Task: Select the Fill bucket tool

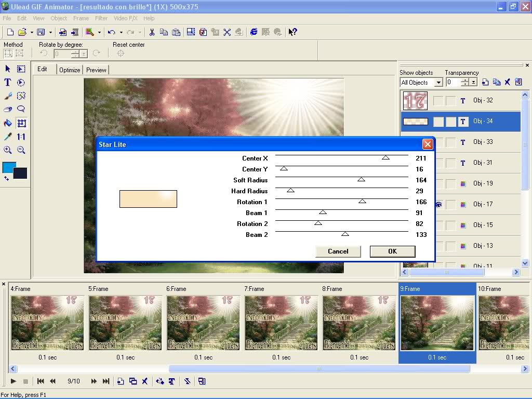Action: pyautogui.click(x=7, y=123)
